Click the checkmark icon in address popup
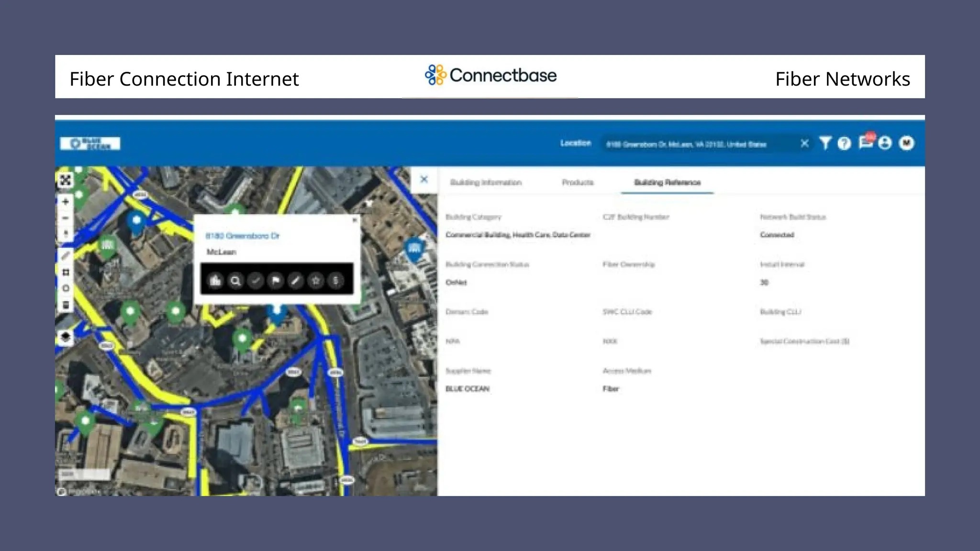Viewport: 980px width, 551px height. (256, 281)
